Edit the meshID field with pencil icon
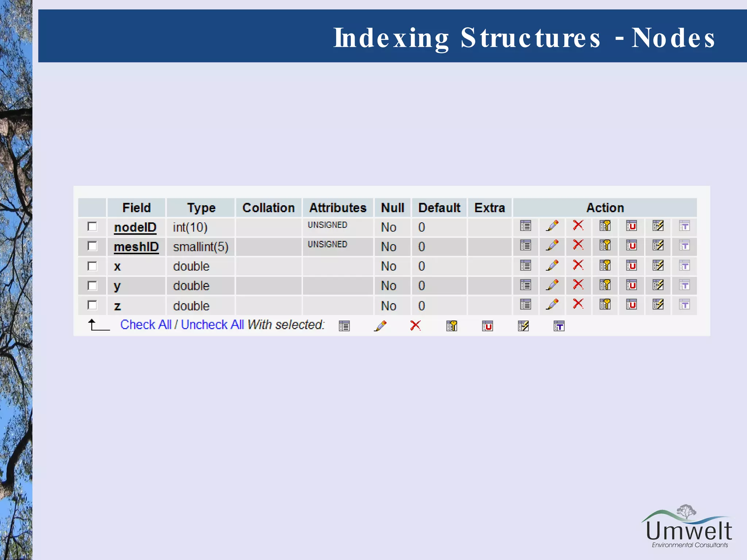747x560 pixels. pos(552,245)
